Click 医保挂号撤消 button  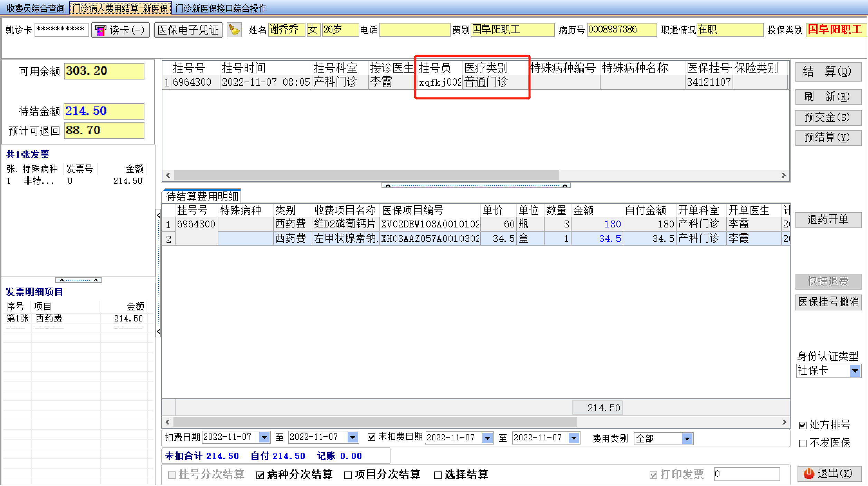(x=828, y=302)
